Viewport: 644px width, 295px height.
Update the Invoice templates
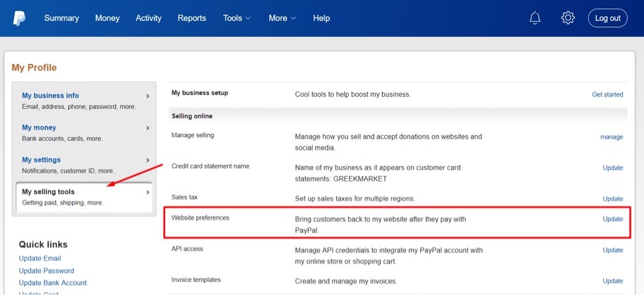[x=613, y=281]
